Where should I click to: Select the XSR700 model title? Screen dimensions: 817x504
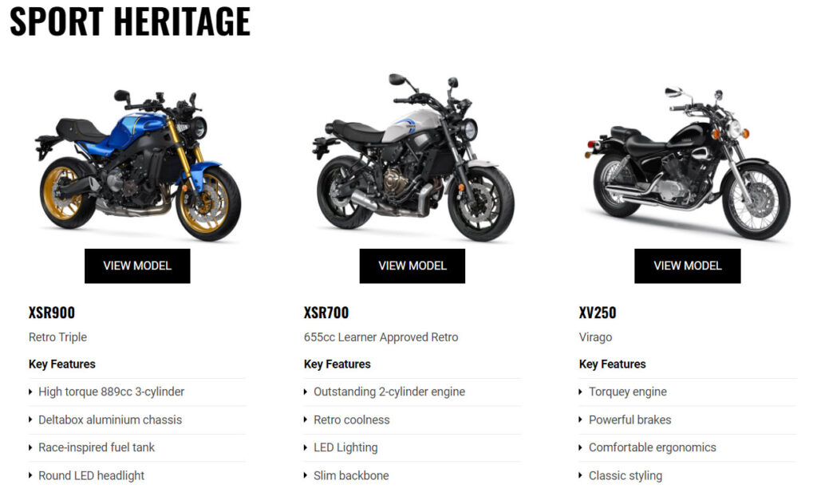coord(326,313)
